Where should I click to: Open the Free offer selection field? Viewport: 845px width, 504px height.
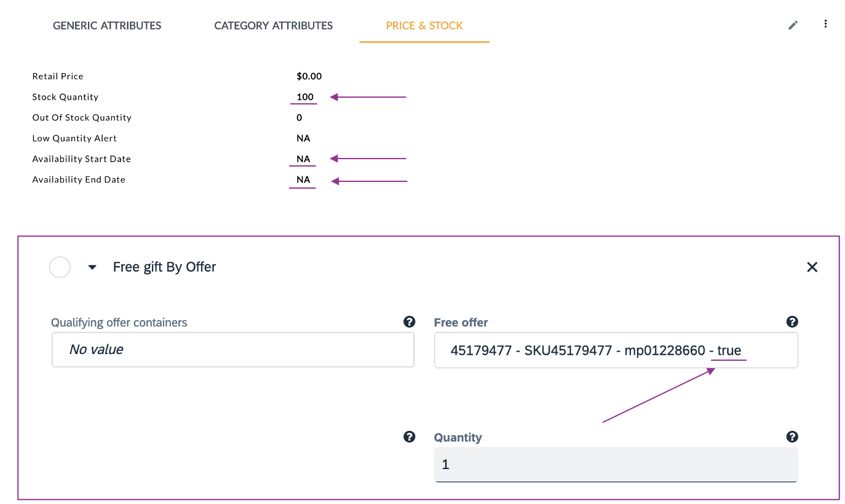[616, 350]
